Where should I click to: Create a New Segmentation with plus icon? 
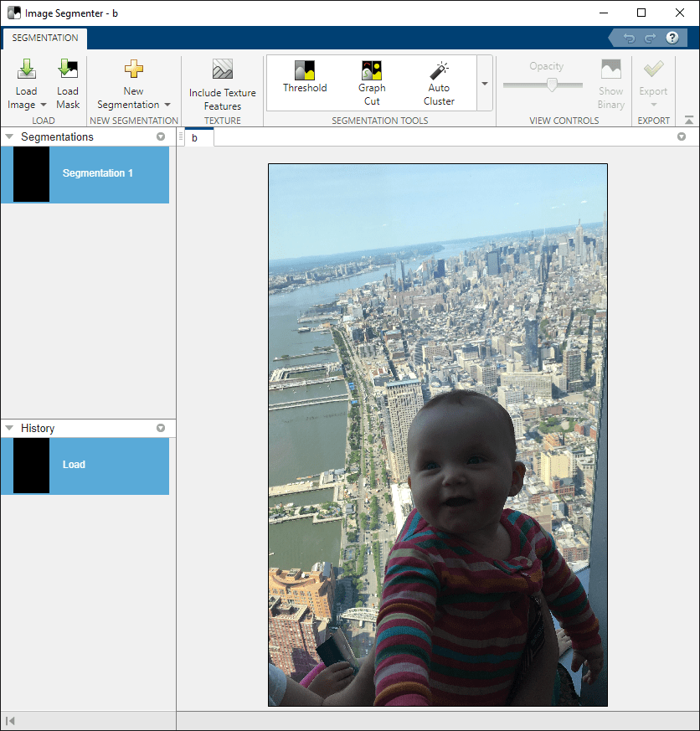134,69
